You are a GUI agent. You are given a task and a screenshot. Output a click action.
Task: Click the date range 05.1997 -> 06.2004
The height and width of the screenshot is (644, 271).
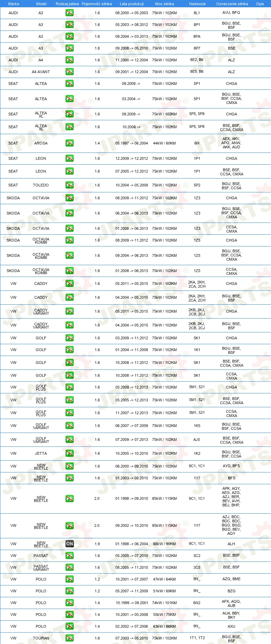(x=132, y=143)
